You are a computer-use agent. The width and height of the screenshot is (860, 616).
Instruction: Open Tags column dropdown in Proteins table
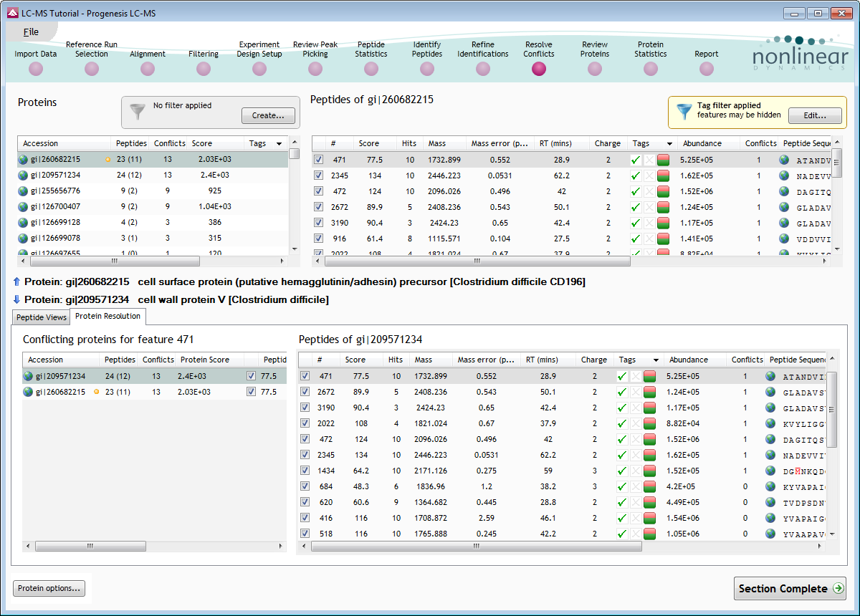pos(279,144)
